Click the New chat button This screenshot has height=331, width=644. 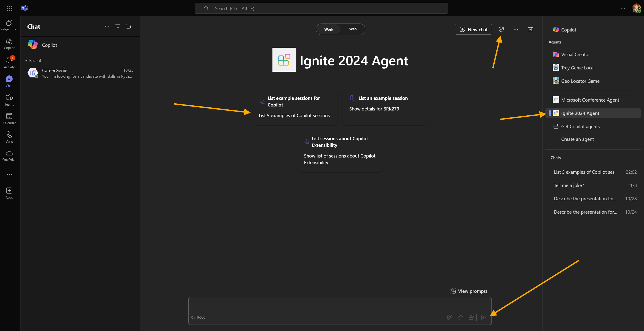click(x=473, y=29)
